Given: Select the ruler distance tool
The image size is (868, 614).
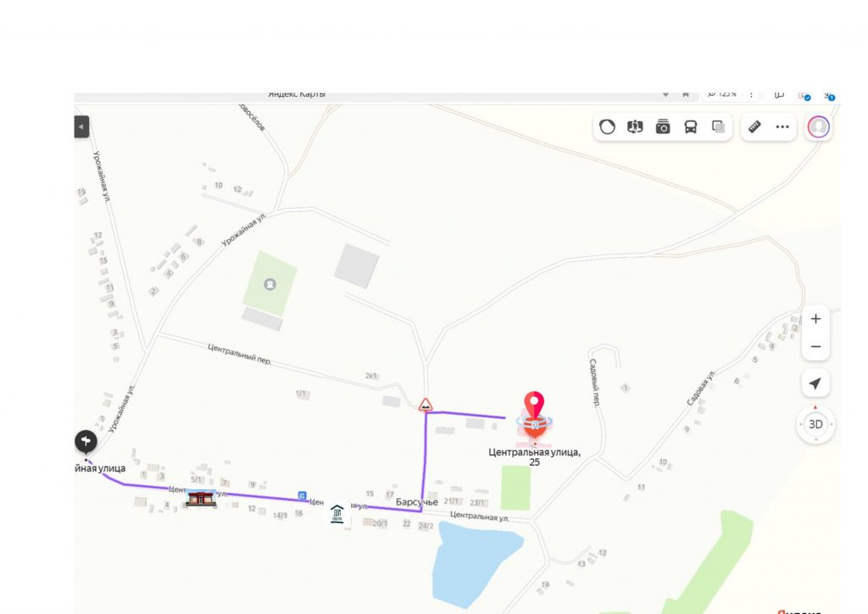Looking at the screenshot, I should [x=754, y=127].
